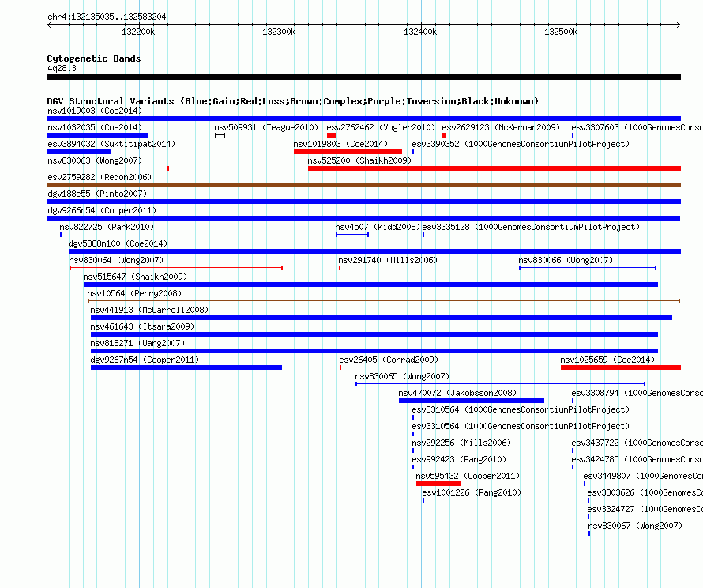Click the esv3437722 variant label
The image size is (703, 588).
tap(637, 443)
